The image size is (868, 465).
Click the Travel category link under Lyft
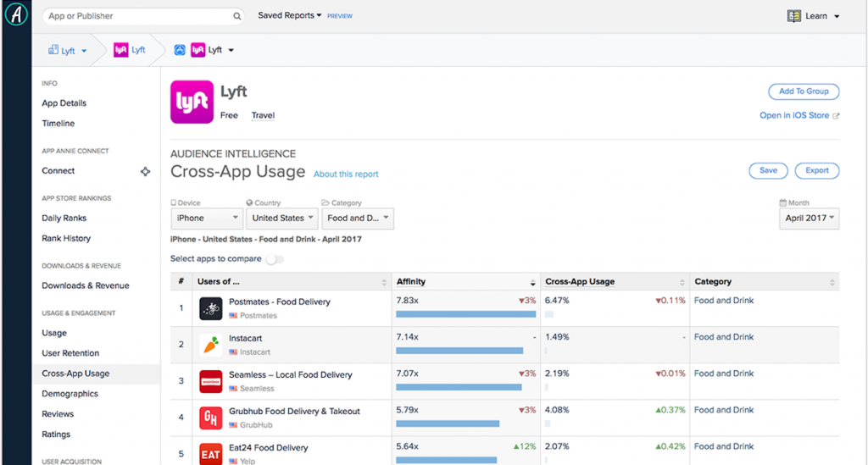click(263, 115)
